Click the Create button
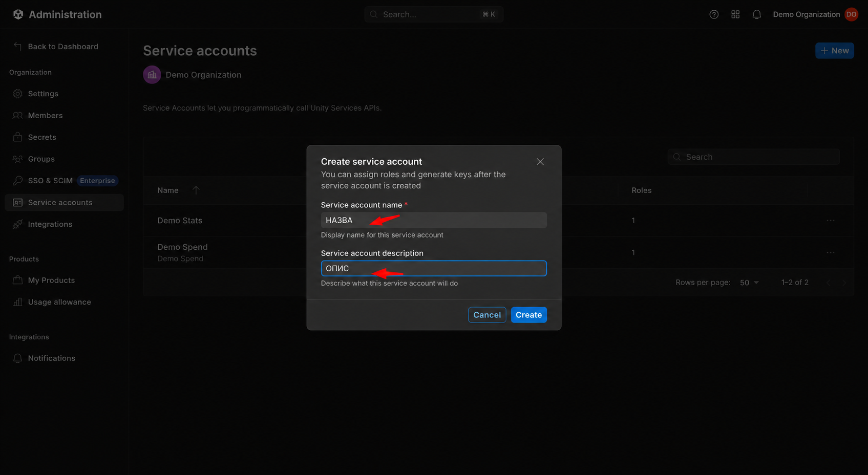Viewport: 868px width, 475px height. (528, 315)
